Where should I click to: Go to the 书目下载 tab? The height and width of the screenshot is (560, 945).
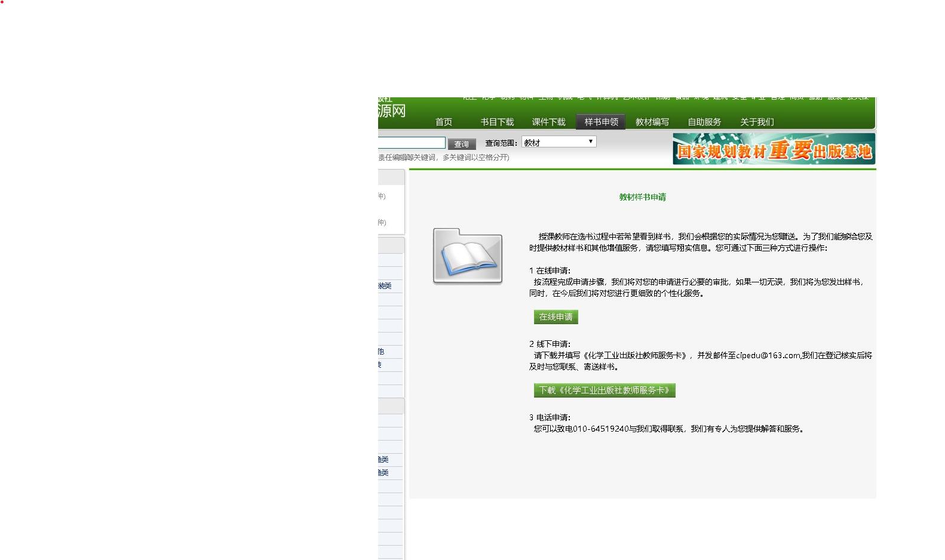497,122
